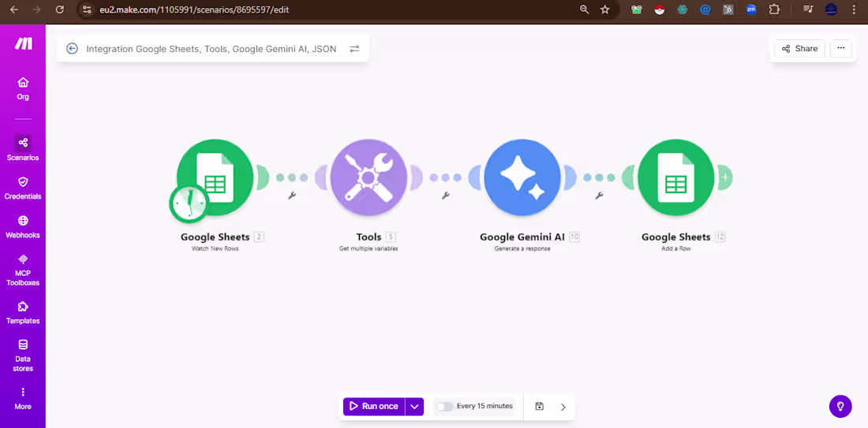Go to Org in the sidebar
868x428 pixels.
(x=23, y=89)
